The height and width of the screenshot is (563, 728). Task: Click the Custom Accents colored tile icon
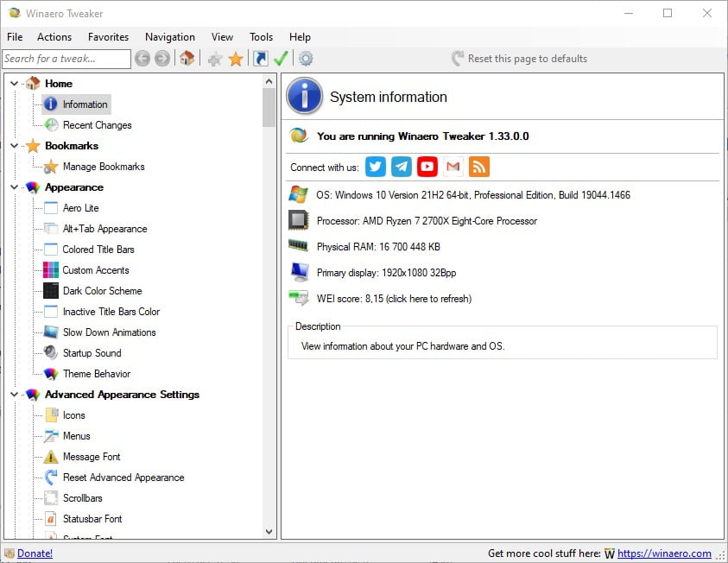tap(51, 269)
